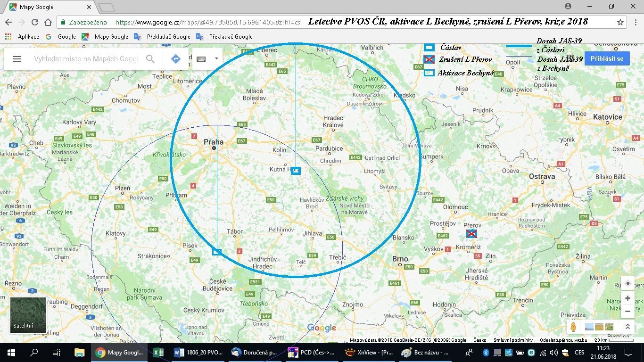Open a new browser tab
The height and width of the screenshot is (362, 644).
click(107, 7)
